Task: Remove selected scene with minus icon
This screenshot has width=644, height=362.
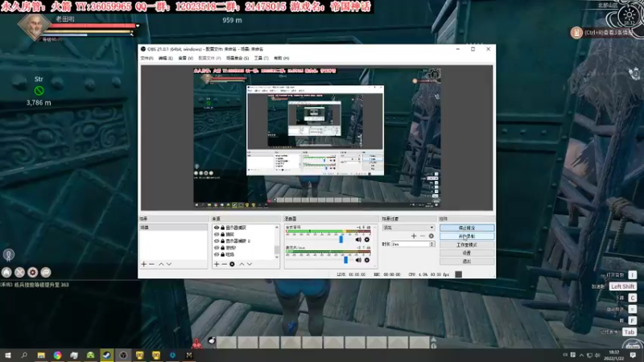Action: [x=151, y=265]
